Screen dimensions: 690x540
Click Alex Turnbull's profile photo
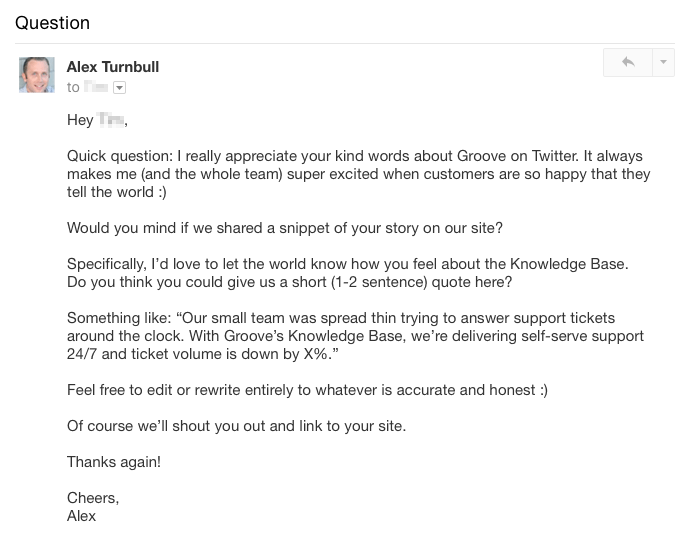[37, 75]
